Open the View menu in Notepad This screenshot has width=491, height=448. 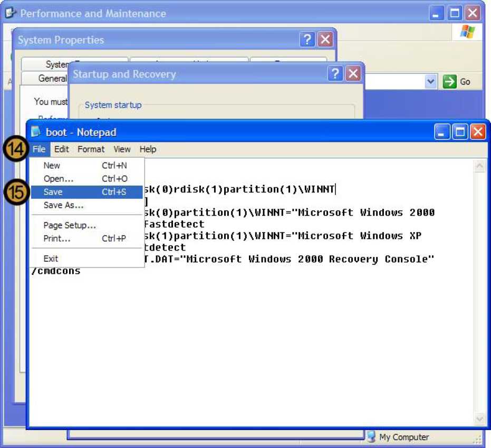[x=122, y=149]
